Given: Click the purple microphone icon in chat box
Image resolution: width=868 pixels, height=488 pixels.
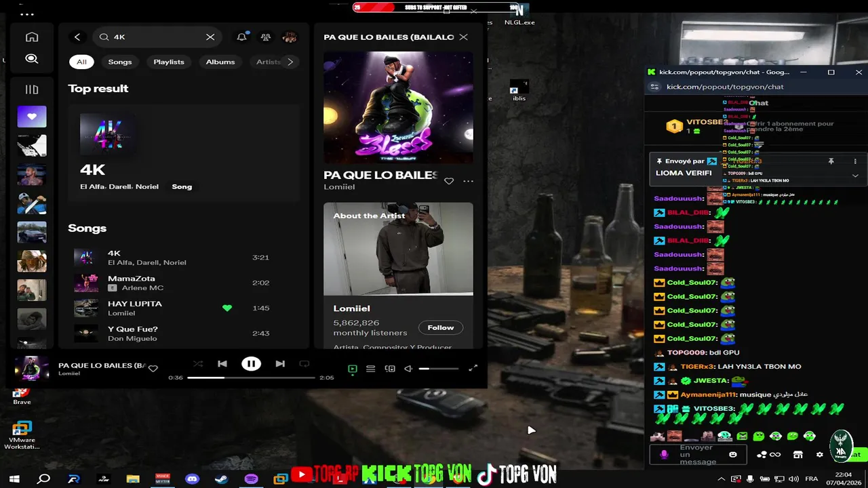Looking at the screenshot, I should coord(664,455).
